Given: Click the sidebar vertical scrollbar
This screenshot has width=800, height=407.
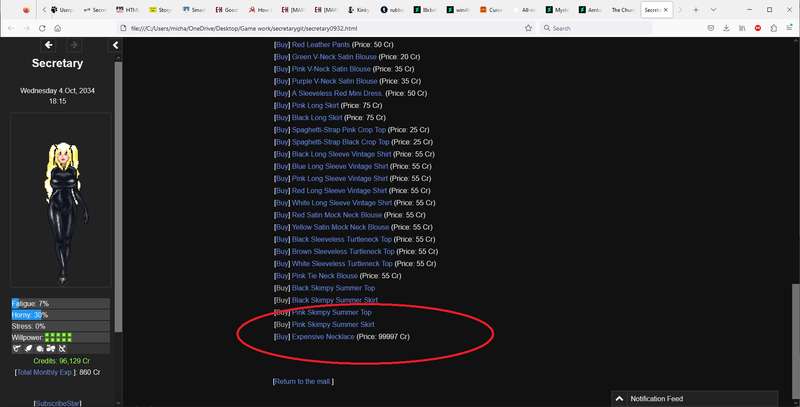Looking at the screenshot, I should point(118,197).
